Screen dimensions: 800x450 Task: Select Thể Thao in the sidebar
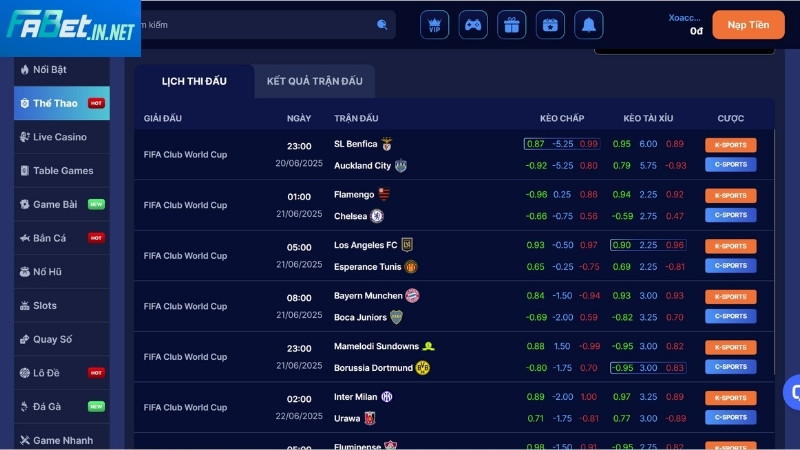tap(62, 103)
